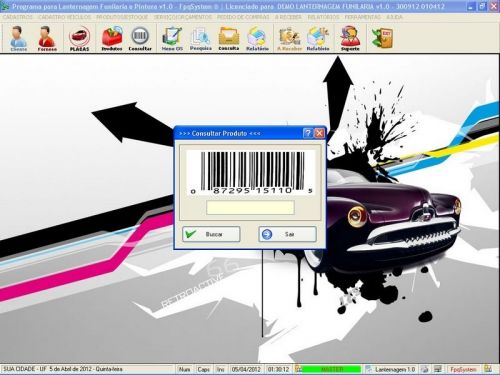Click the Relatório printer icon
This screenshot has height=375, width=500.
pyautogui.click(x=257, y=39)
